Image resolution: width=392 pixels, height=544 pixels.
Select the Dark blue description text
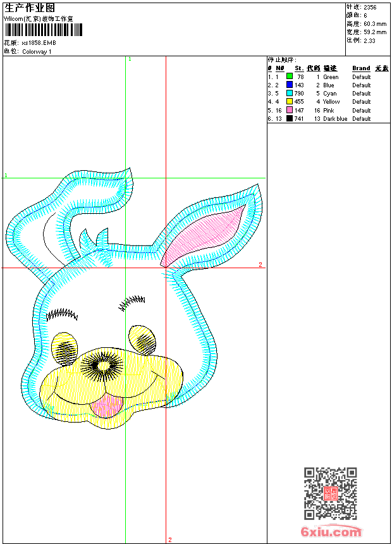pyautogui.click(x=335, y=119)
